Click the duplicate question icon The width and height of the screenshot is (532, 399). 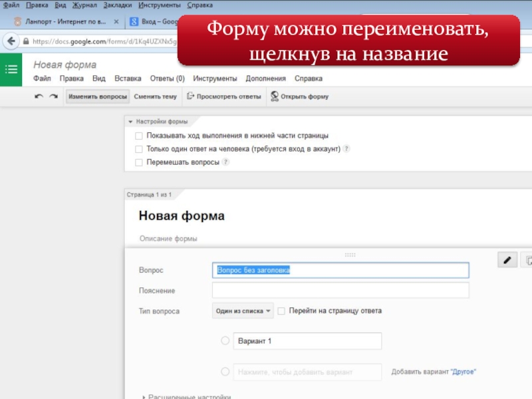point(528,261)
